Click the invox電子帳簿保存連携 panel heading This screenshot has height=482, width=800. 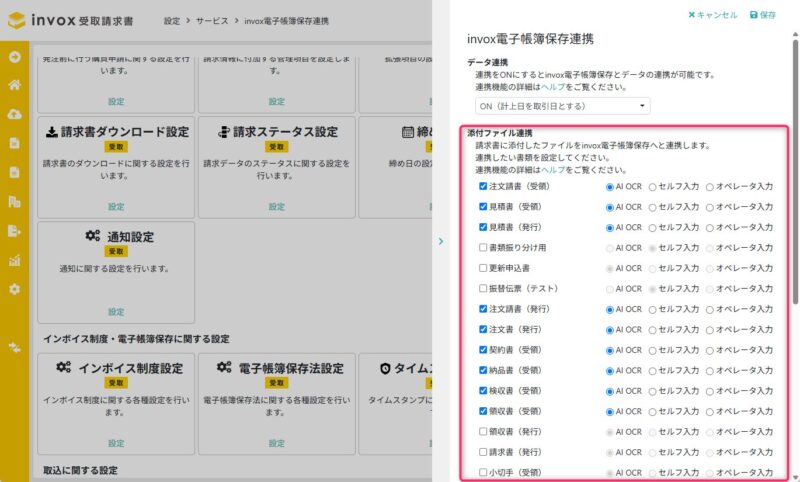click(x=530, y=39)
